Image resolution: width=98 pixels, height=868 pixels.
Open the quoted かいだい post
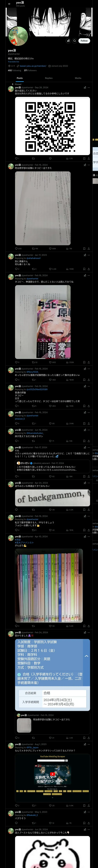click(x=52, y=466)
